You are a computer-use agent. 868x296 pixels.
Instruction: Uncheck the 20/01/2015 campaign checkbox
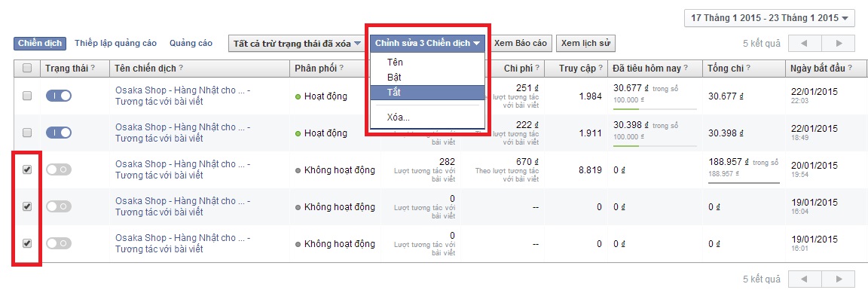pos(27,170)
